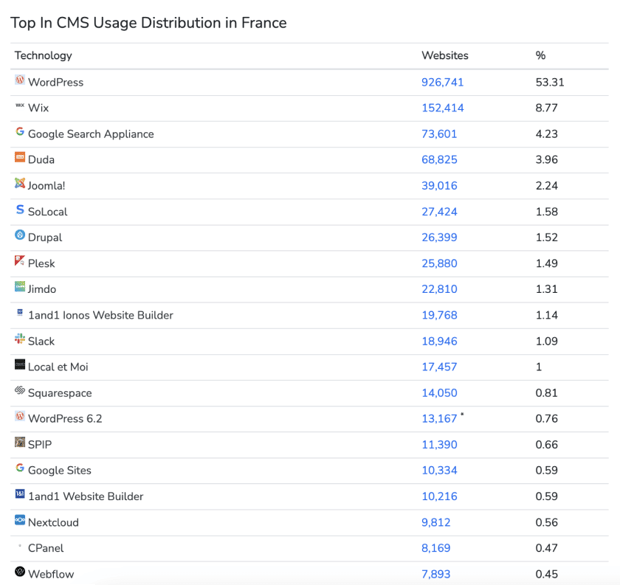Select the Webflow technology name

51,574
